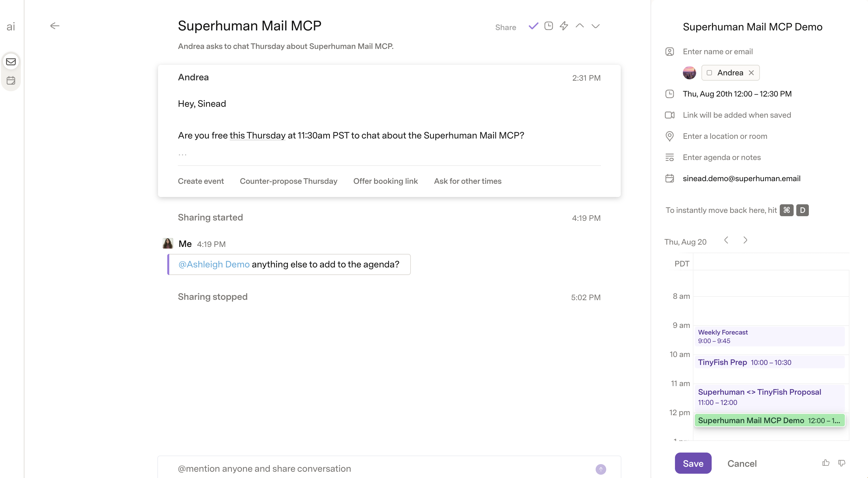This screenshot has height=478, width=868.
Task: Go back with the left arrow
Action: pos(55,26)
